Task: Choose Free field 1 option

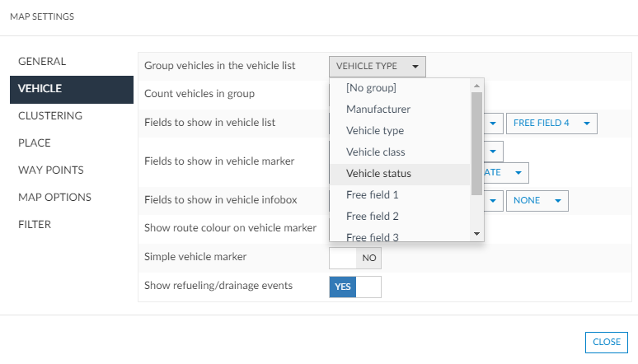Action: 373,195
